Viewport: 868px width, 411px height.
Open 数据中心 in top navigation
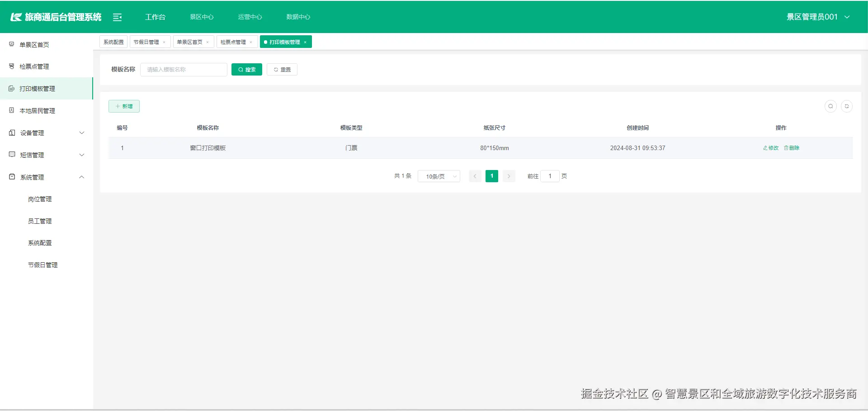click(x=298, y=17)
